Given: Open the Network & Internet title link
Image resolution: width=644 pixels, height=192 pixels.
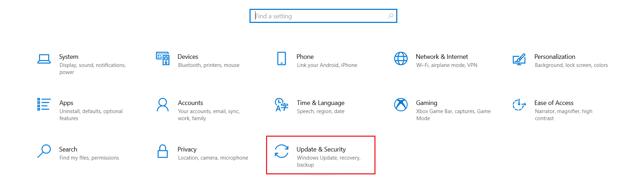Looking at the screenshot, I should point(442,57).
